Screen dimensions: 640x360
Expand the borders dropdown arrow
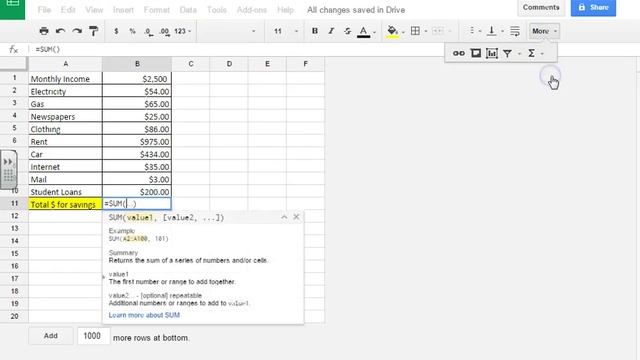coord(426,31)
